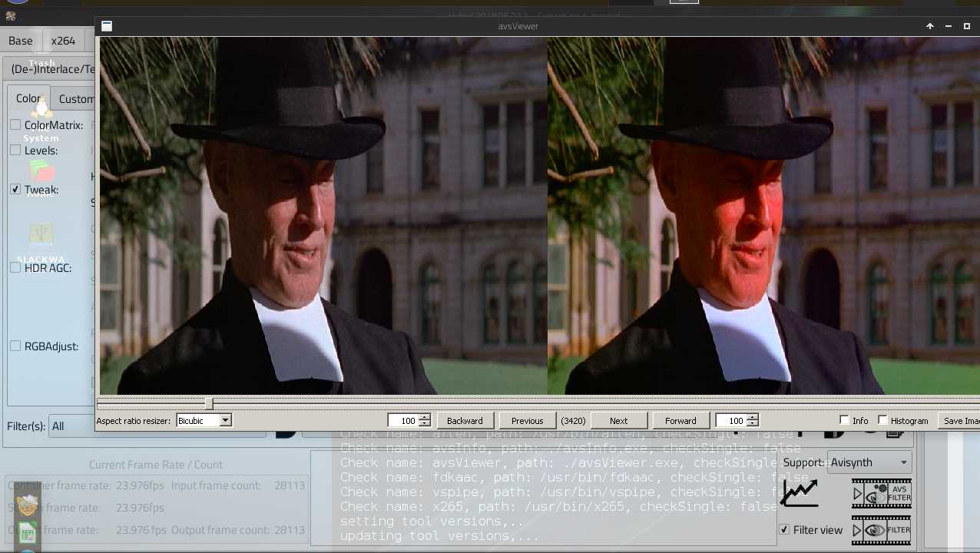The height and width of the screenshot is (553, 980).
Task: Enable the Info checkbox
Action: tap(845, 420)
